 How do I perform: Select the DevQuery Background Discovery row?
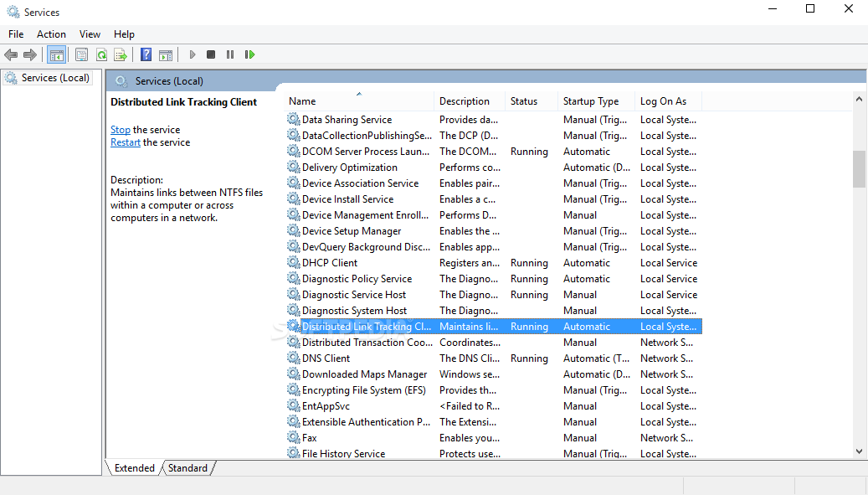[x=494, y=247]
